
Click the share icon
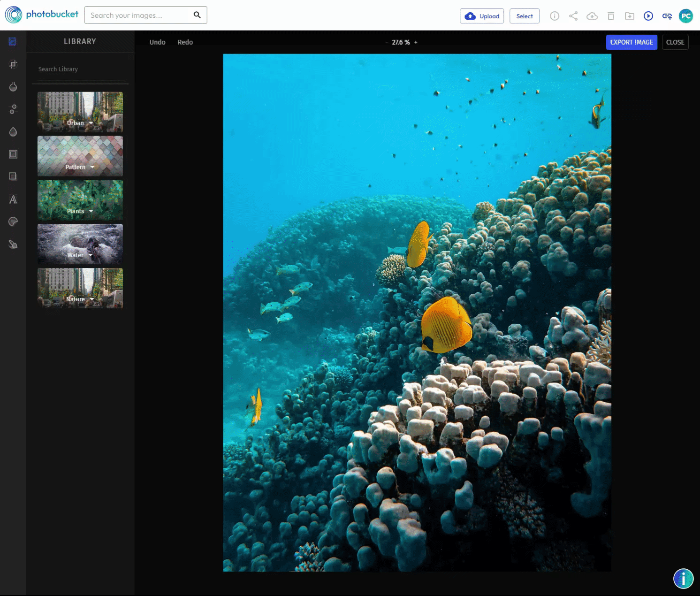[573, 16]
